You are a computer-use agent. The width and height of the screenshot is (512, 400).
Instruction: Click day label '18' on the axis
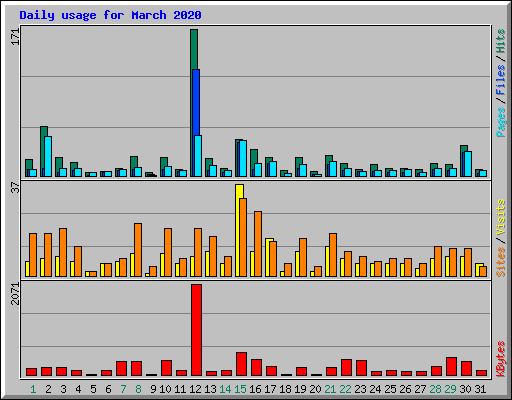pyautogui.click(x=285, y=389)
